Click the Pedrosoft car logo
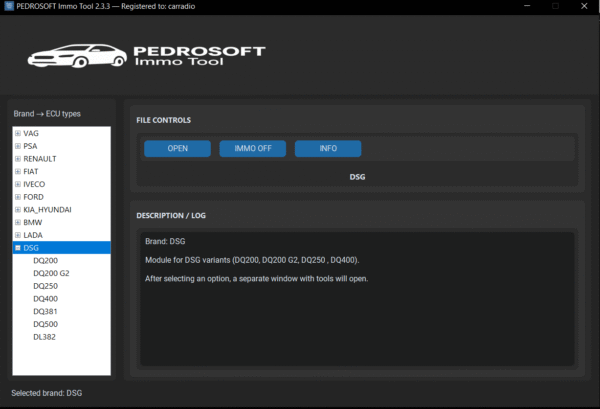 (x=77, y=56)
